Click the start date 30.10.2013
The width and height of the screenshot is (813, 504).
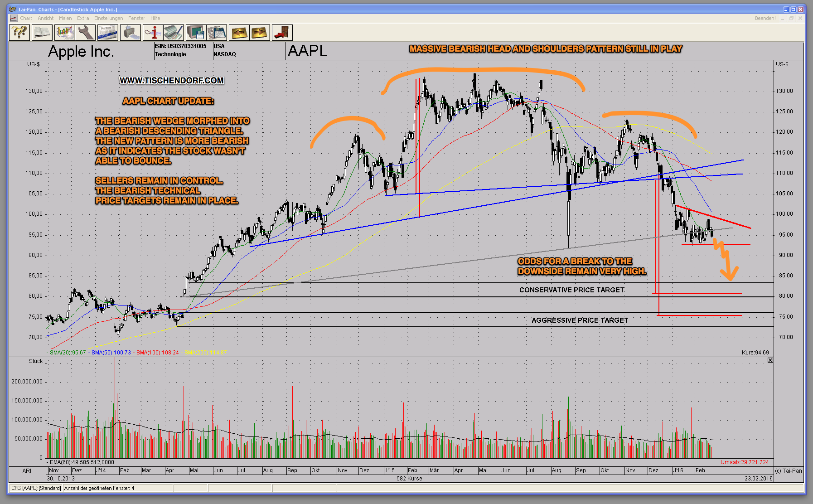(x=61, y=479)
